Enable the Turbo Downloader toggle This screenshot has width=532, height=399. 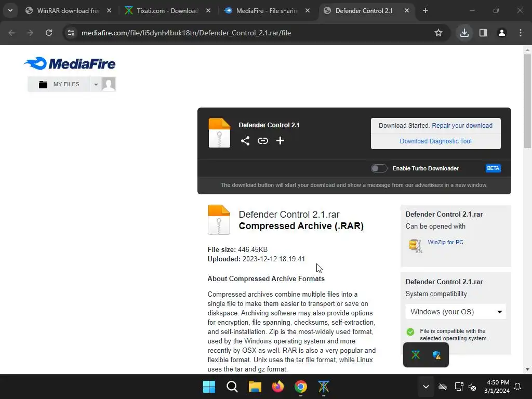379,168
